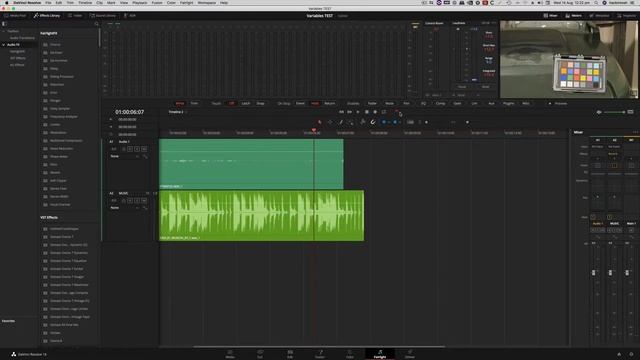The height and width of the screenshot is (360, 640).
Task: Click the automation icon beside the transport
Action: pos(396,111)
